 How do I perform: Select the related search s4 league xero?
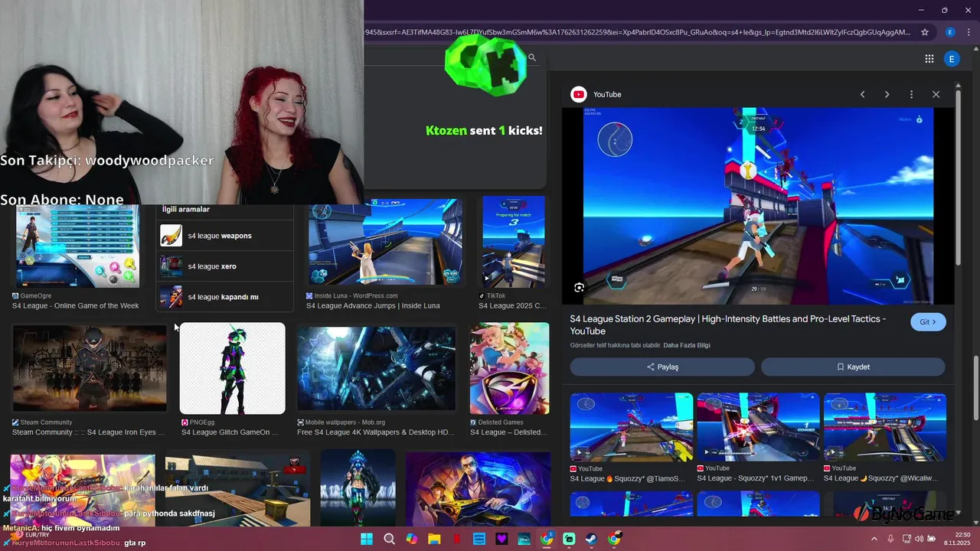225,266
